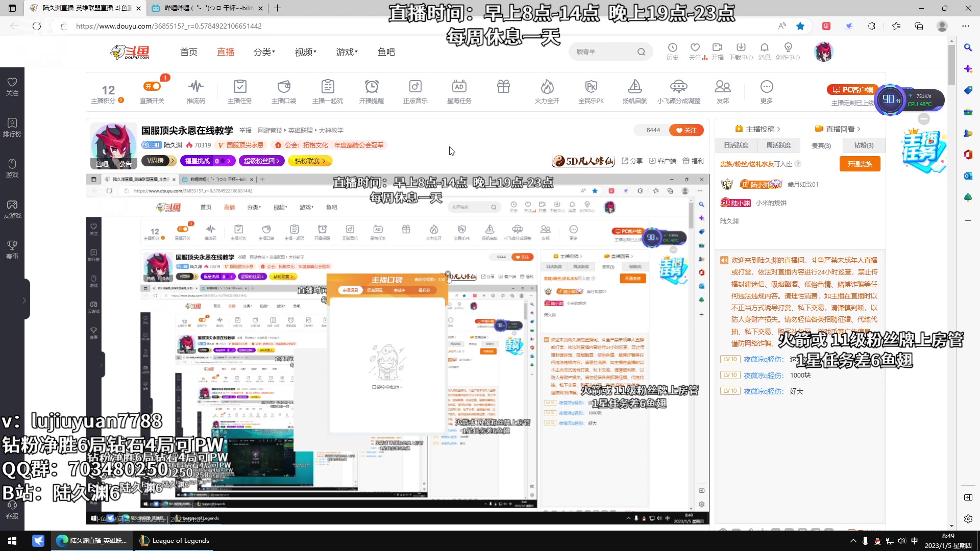
Task: Click the site search field 顾青羊
Action: 605,52
